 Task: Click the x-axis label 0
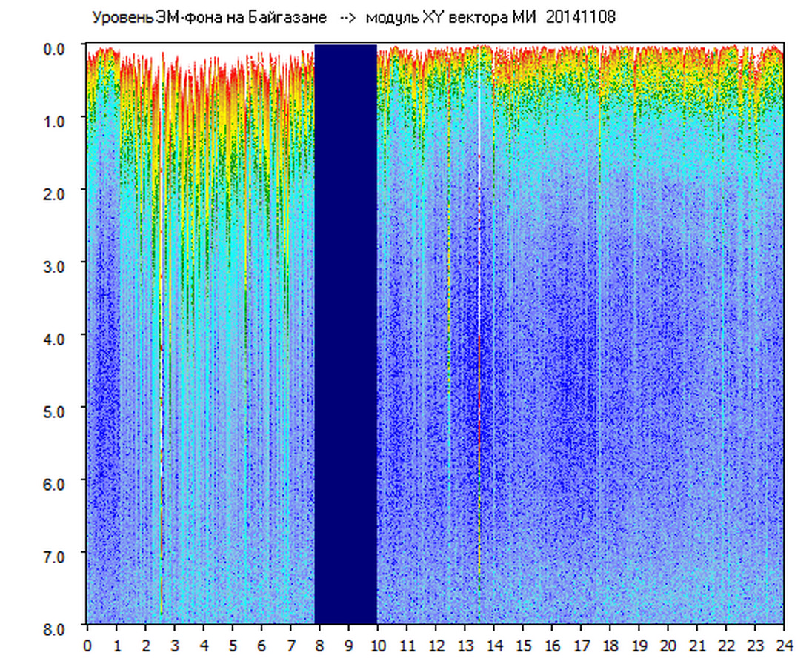coord(87,646)
